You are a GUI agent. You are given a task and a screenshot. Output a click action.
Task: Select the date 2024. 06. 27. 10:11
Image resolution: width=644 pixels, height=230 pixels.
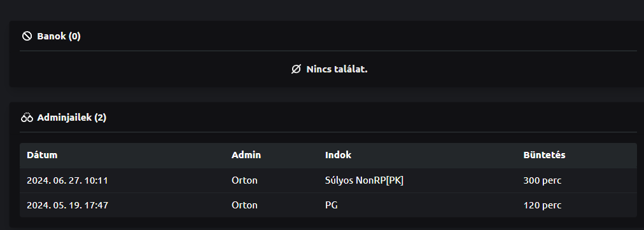(67, 180)
